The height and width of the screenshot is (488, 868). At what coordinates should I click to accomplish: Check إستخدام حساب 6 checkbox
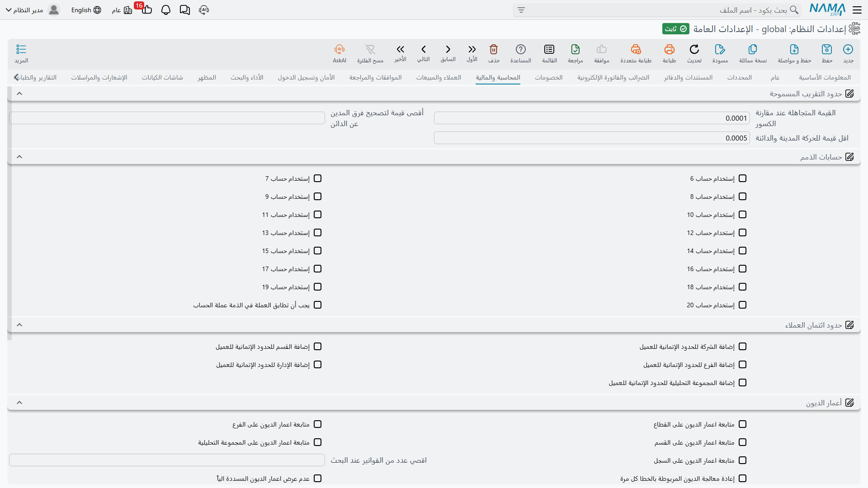742,178
